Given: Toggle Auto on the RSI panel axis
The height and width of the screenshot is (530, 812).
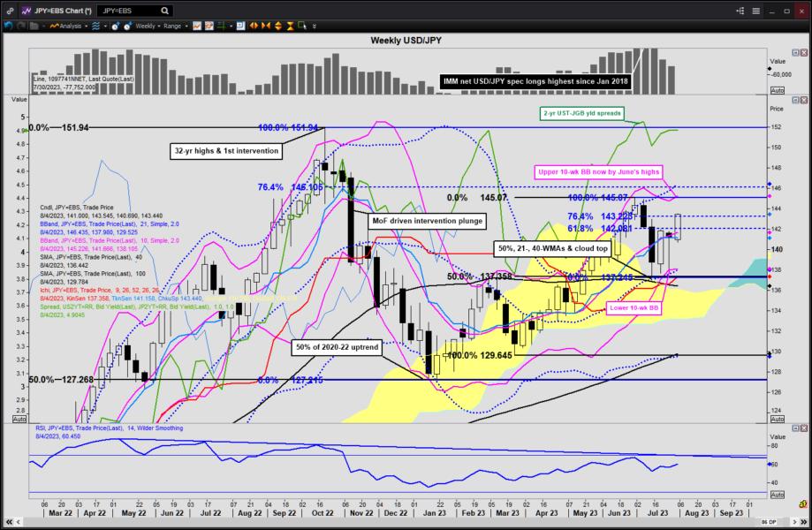Looking at the screenshot, I should point(778,495).
